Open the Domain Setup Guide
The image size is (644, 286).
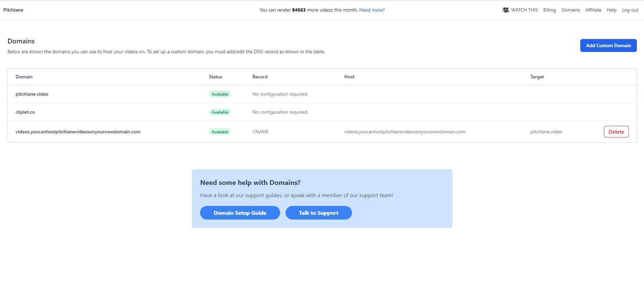(x=240, y=213)
